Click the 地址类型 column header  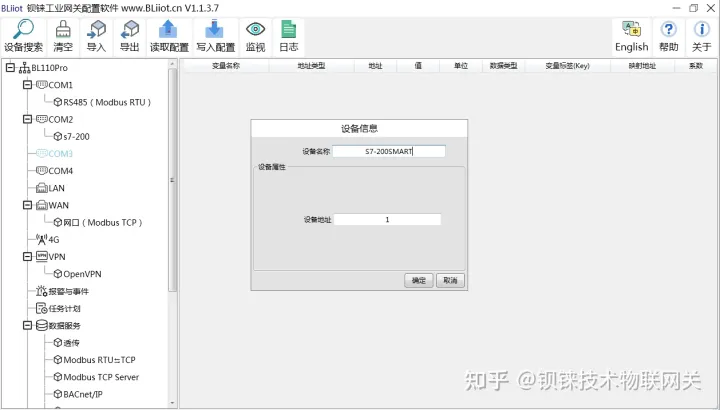[x=311, y=66]
